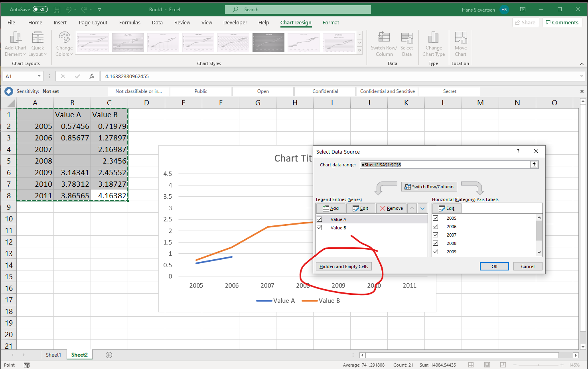Image resolution: width=588 pixels, height=369 pixels.
Task: Click the formula bar Cancel icon
Action: coord(63,76)
